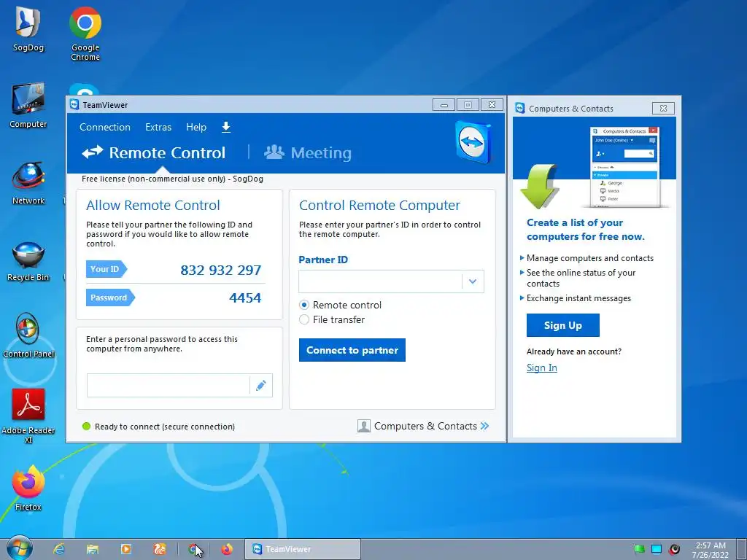Click the taskbar clock showing 2:57 AM
Image resolution: width=747 pixels, height=560 pixels.
711,550
